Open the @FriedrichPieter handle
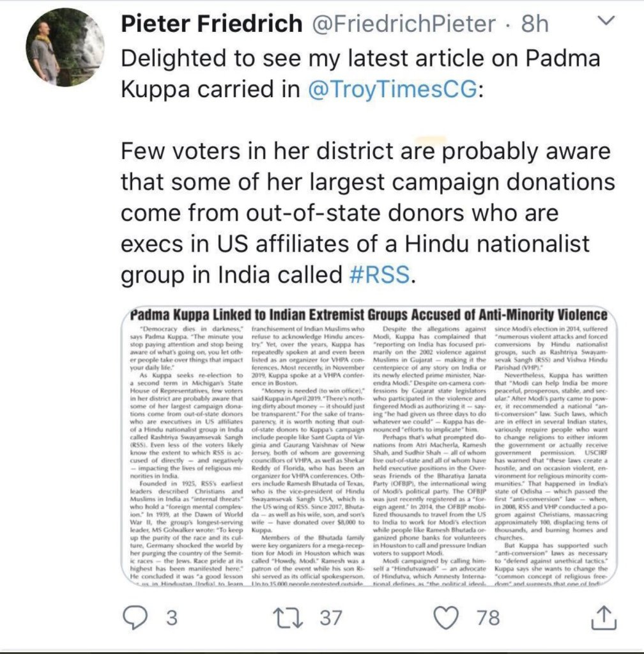Viewport: 644px width, 654px height. click(404, 24)
